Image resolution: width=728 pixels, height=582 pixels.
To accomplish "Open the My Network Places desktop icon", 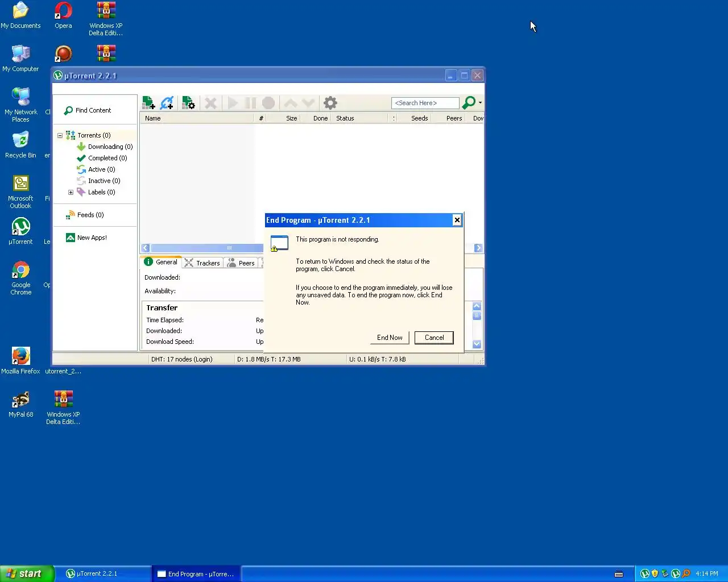I will click(20, 105).
